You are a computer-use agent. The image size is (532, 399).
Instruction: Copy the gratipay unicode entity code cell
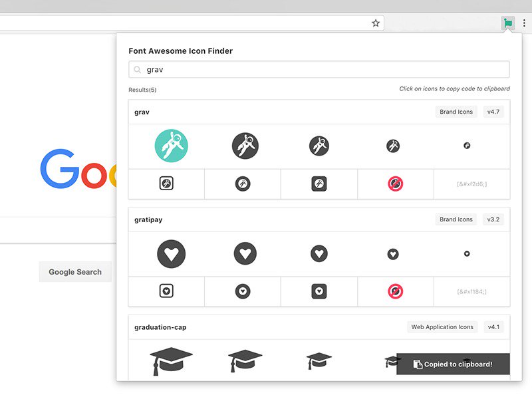coord(473,291)
